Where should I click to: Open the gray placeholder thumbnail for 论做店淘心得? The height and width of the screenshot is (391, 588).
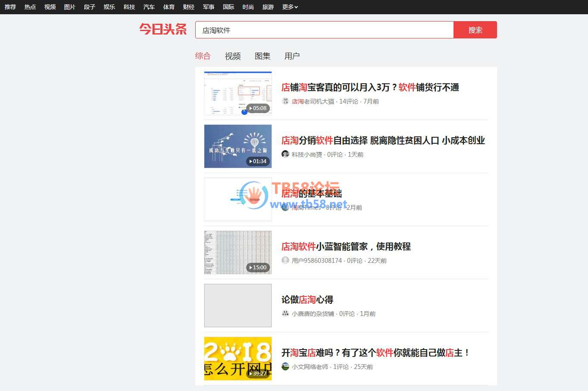tap(238, 306)
